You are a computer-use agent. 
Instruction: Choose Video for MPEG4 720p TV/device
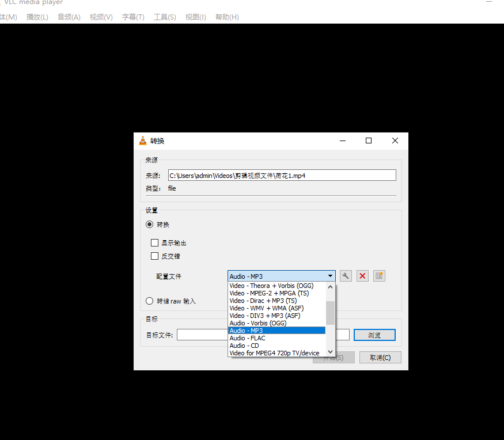click(x=276, y=353)
